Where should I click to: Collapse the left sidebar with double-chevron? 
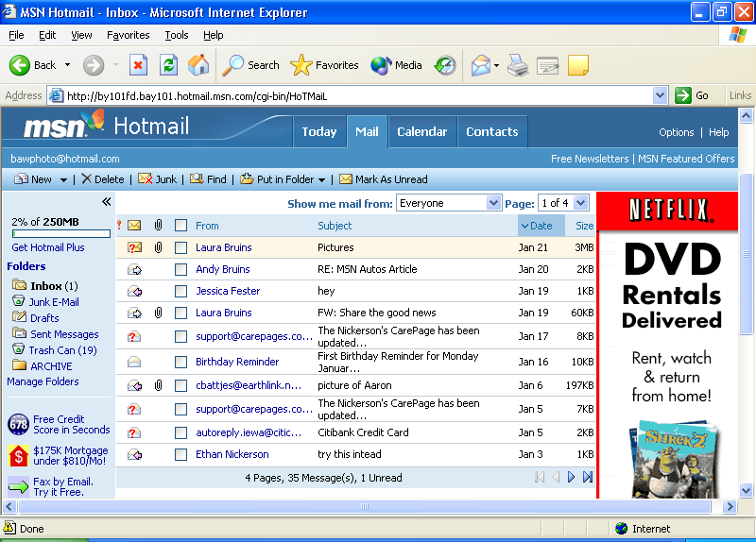tap(107, 202)
